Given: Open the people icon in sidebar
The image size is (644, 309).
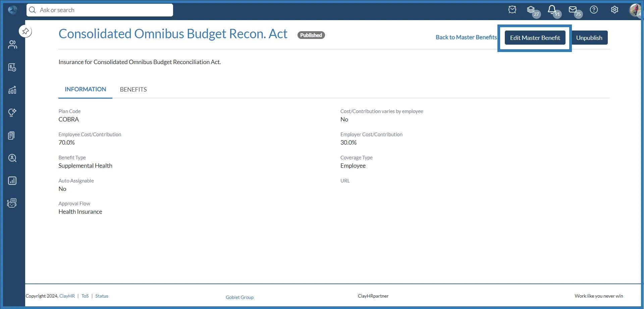Looking at the screenshot, I should coord(12,45).
